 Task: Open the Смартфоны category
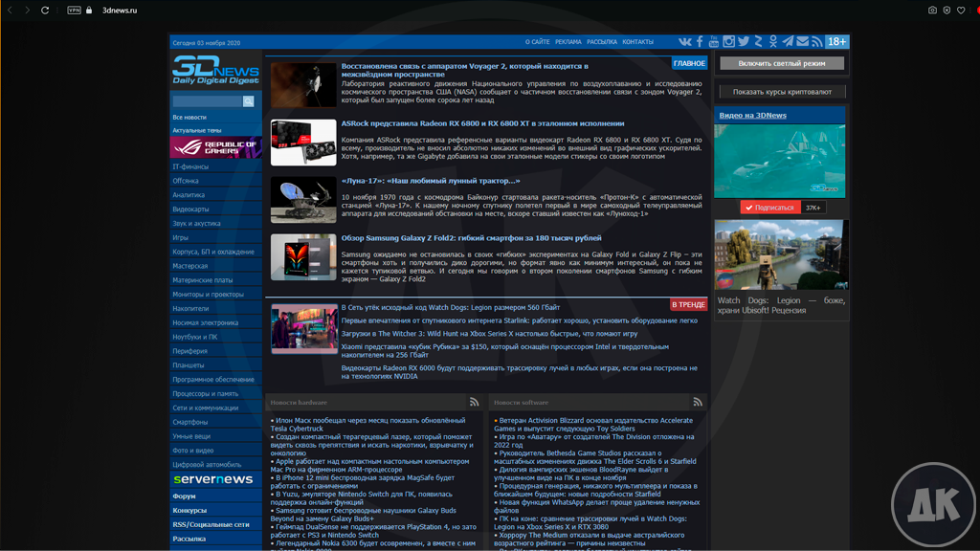[x=190, y=422]
